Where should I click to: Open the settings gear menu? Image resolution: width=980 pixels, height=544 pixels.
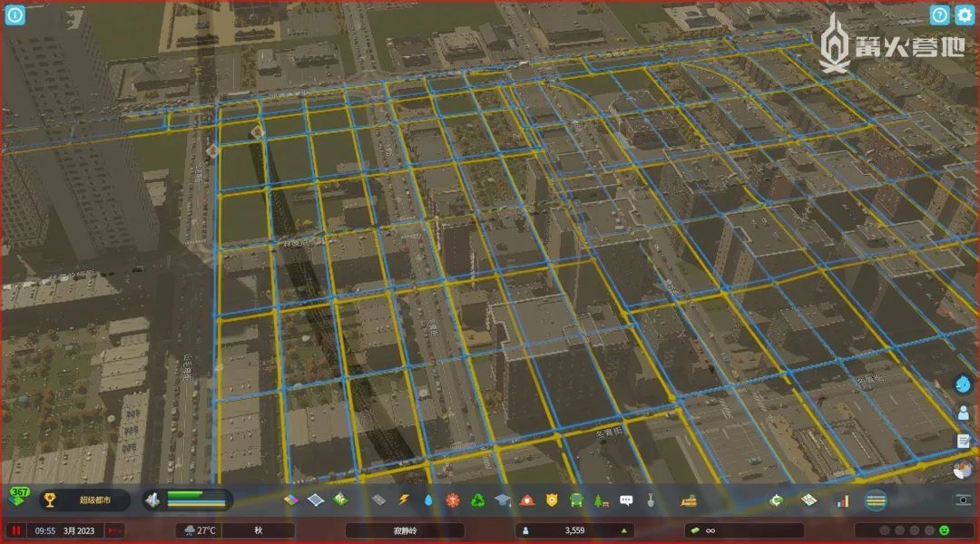pyautogui.click(x=965, y=15)
